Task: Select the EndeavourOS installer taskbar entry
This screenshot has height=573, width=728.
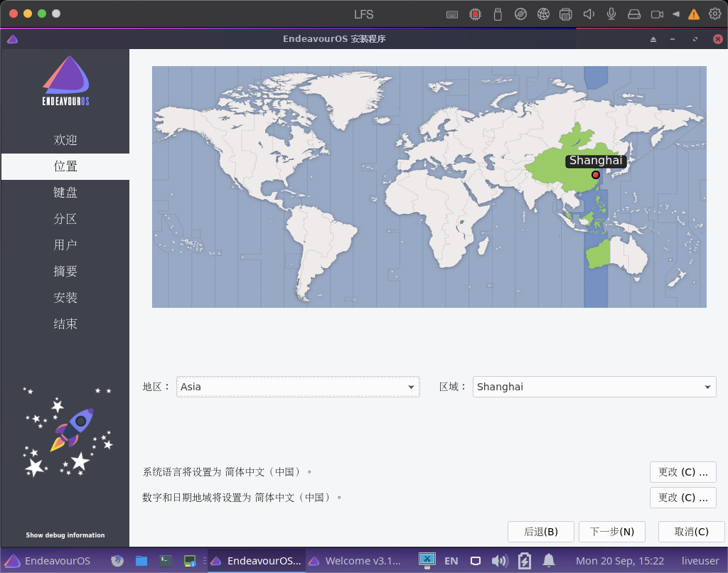Action: pos(256,561)
